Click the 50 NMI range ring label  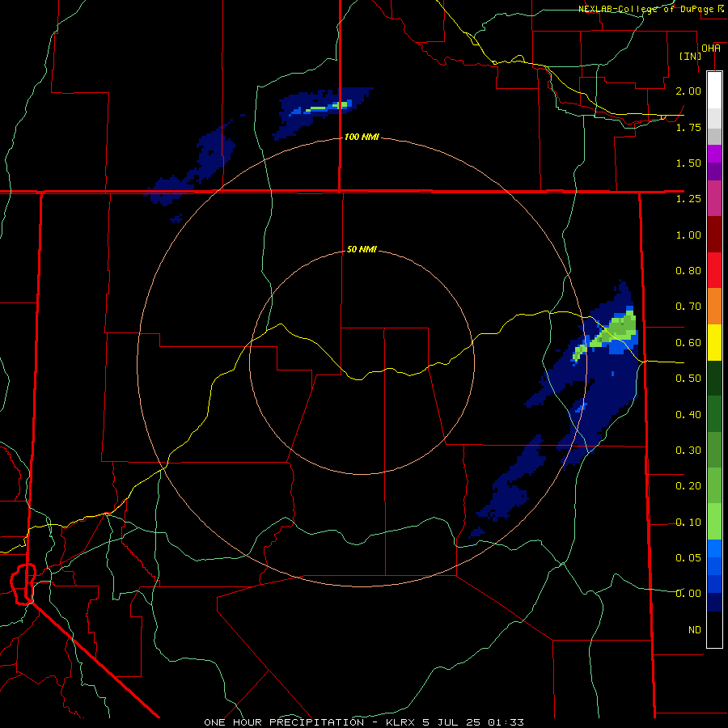[x=362, y=249]
